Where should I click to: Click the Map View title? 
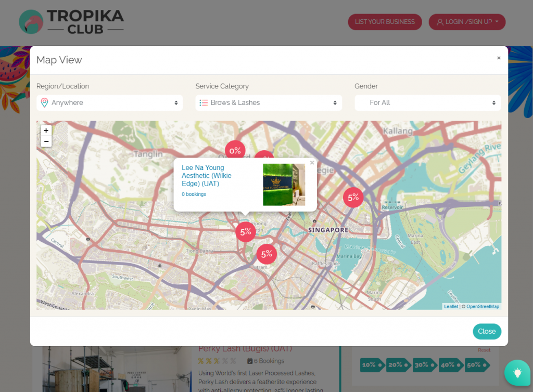pos(59,60)
